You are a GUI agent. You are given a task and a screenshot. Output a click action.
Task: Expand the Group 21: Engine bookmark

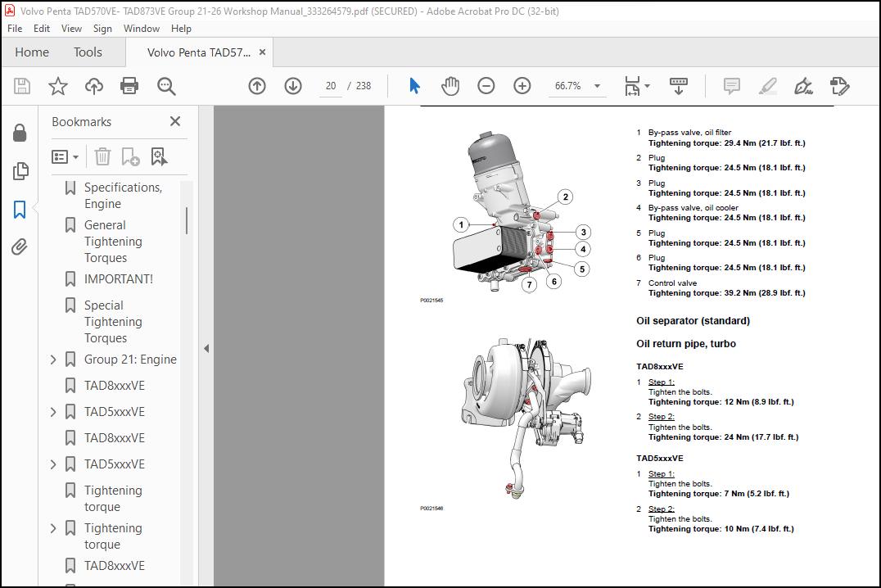click(x=53, y=360)
